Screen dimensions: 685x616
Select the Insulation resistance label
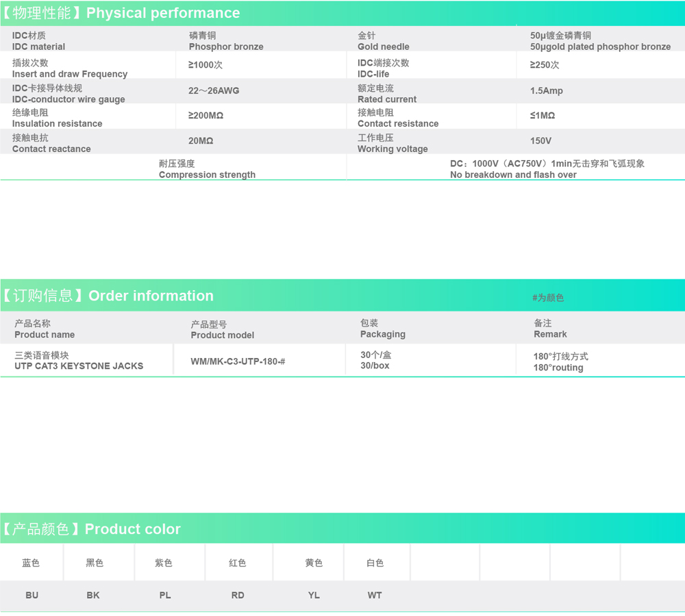(x=57, y=124)
